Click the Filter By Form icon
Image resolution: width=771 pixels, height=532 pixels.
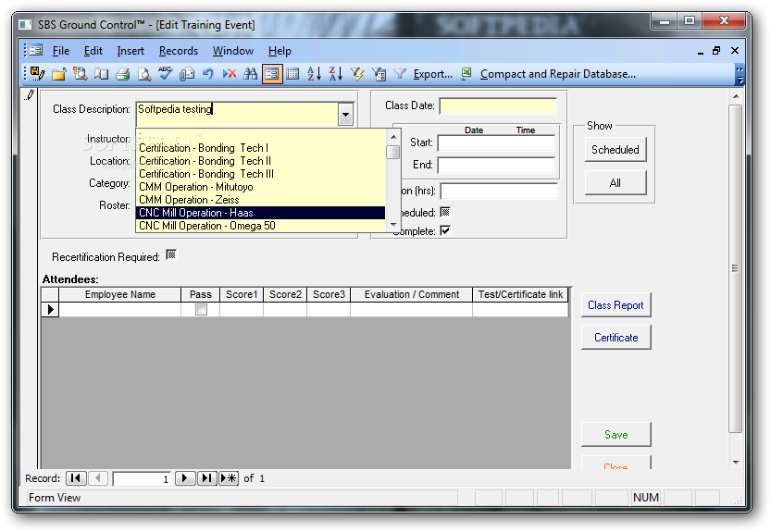(379, 74)
